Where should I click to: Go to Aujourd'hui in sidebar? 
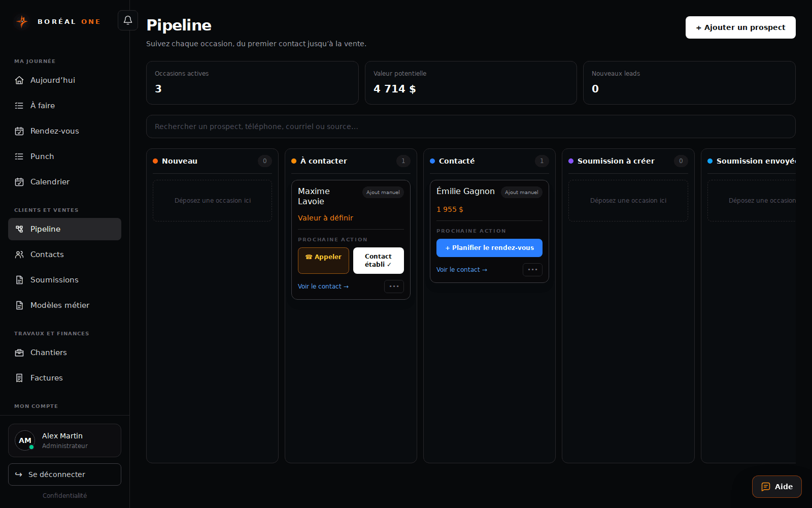pyautogui.click(x=64, y=80)
